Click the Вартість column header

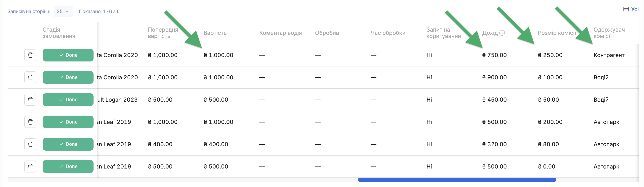pos(215,33)
